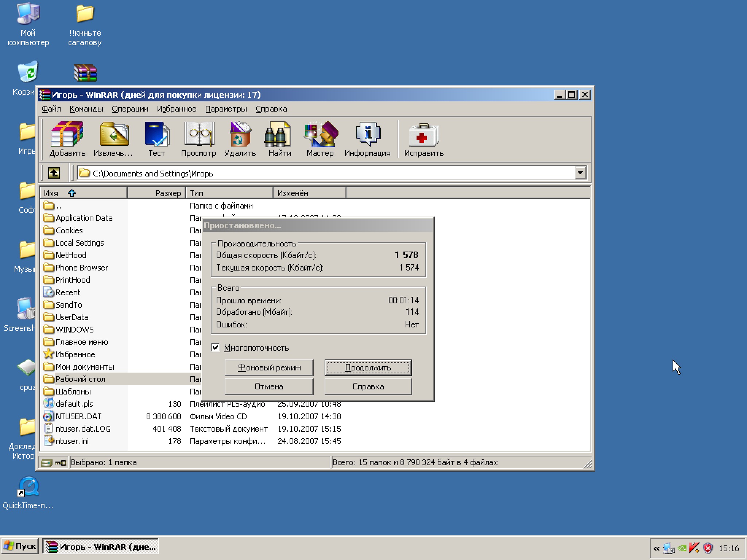Click the Recent folder clock icon
Screen dimensions: 747x560
[49, 292]
